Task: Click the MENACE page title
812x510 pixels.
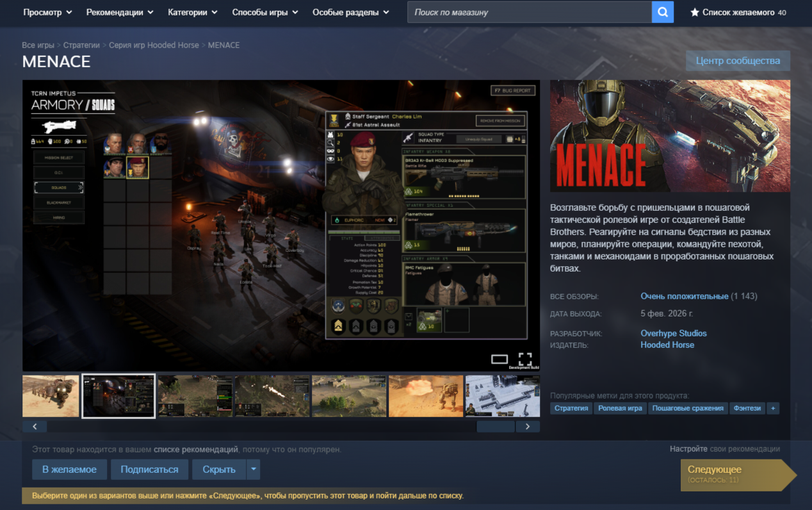Action: tap(56, 62)
